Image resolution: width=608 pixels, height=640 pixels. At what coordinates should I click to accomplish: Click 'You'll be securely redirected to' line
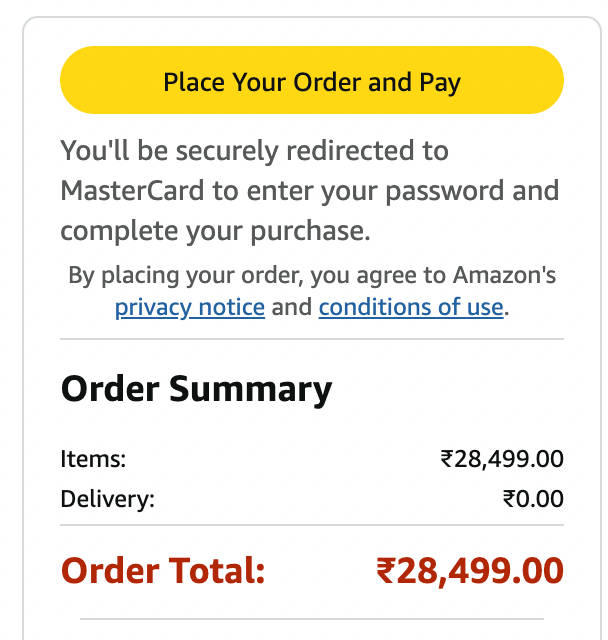click(x=254, y=151)
